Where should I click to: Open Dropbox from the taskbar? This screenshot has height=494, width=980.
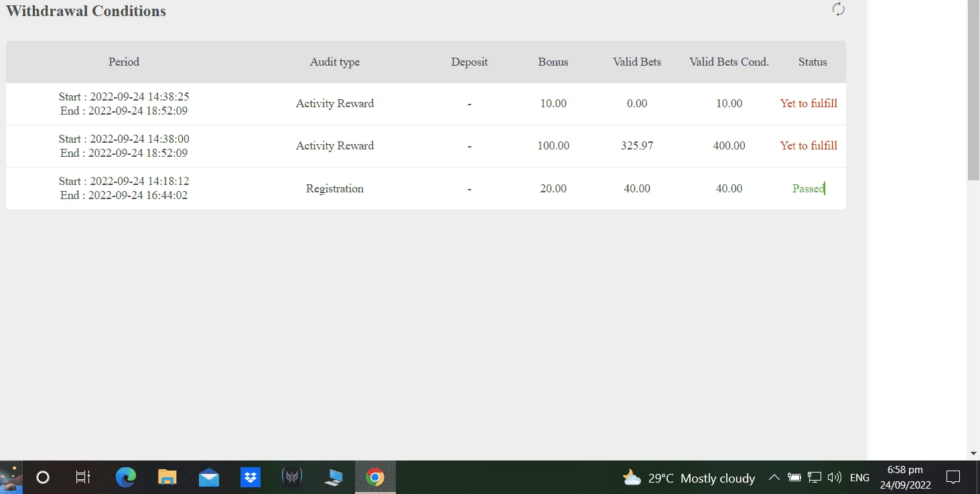251,477
